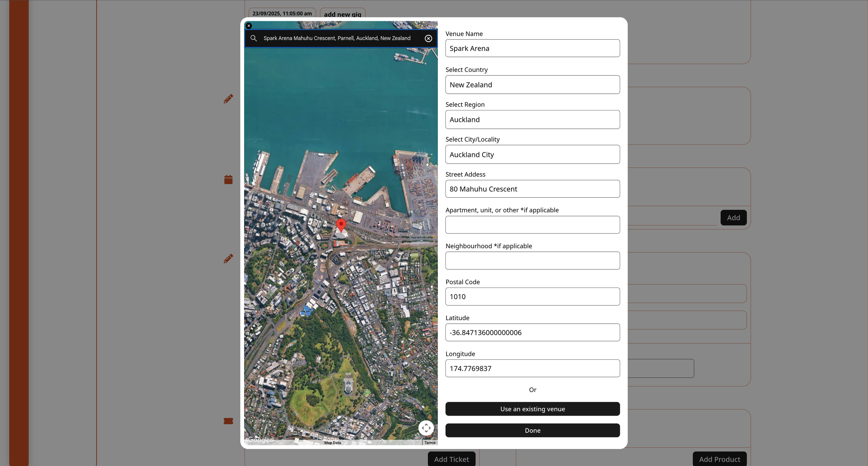Viewport: 868px width, 466px height.
Task: Click the empty Neighbourhood input field
Action: [532, 260]
